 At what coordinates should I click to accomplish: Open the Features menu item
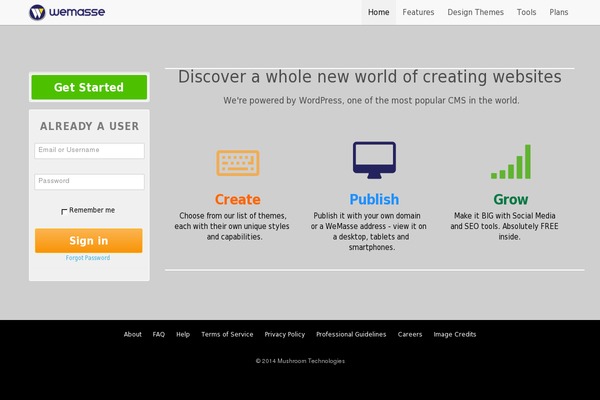pos(418,13)
